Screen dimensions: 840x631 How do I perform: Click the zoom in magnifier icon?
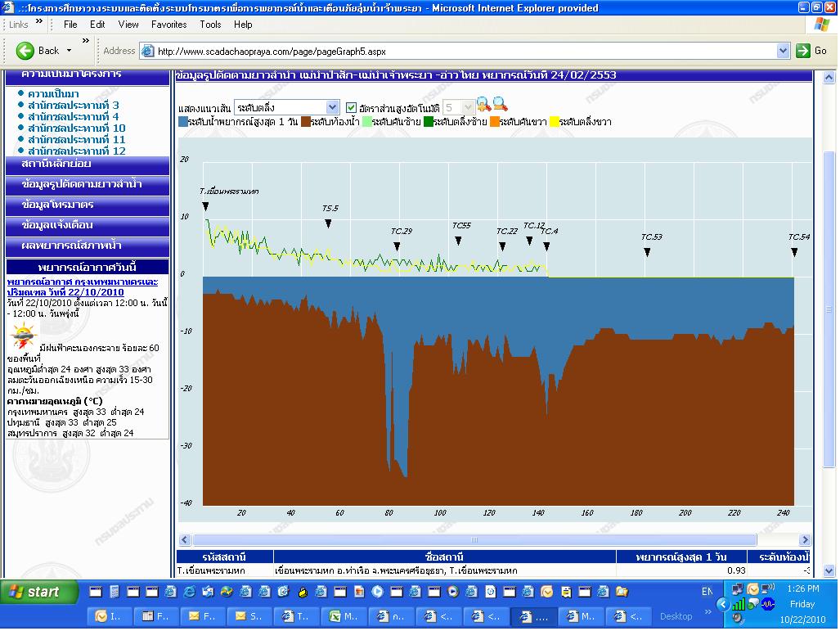pos(483,105)
